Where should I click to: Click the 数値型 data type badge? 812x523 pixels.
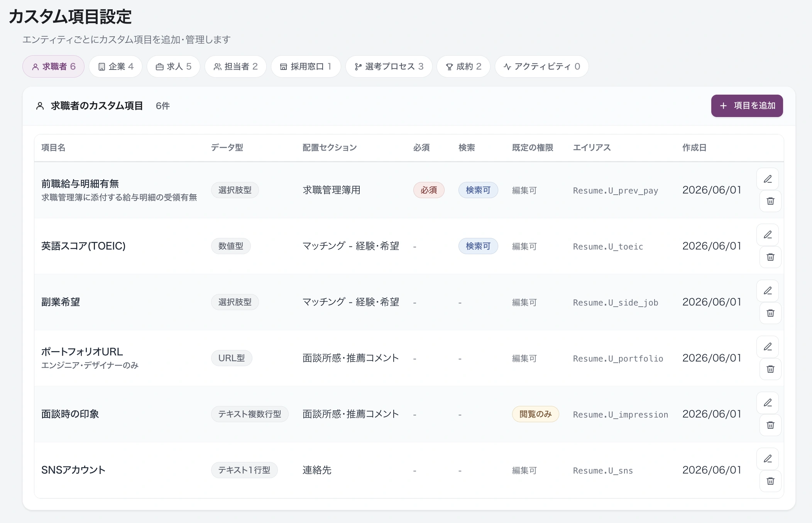click(231, 246)
